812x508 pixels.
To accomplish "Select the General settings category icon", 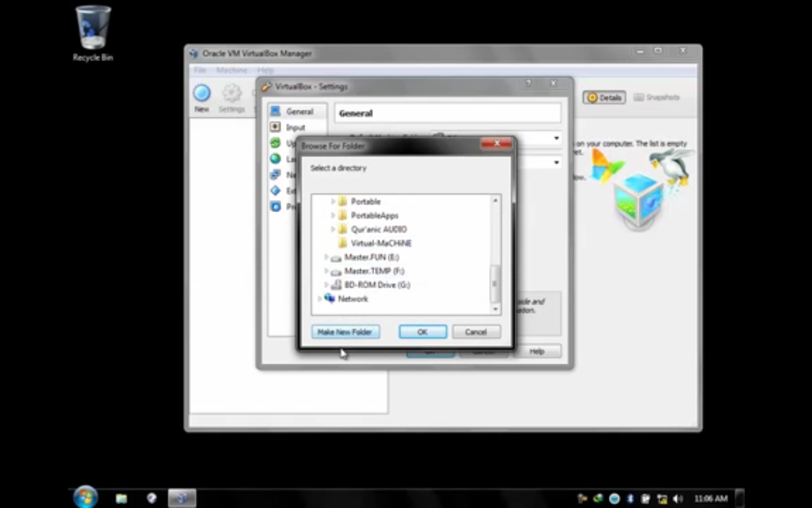I will click(x=275, y=111).
